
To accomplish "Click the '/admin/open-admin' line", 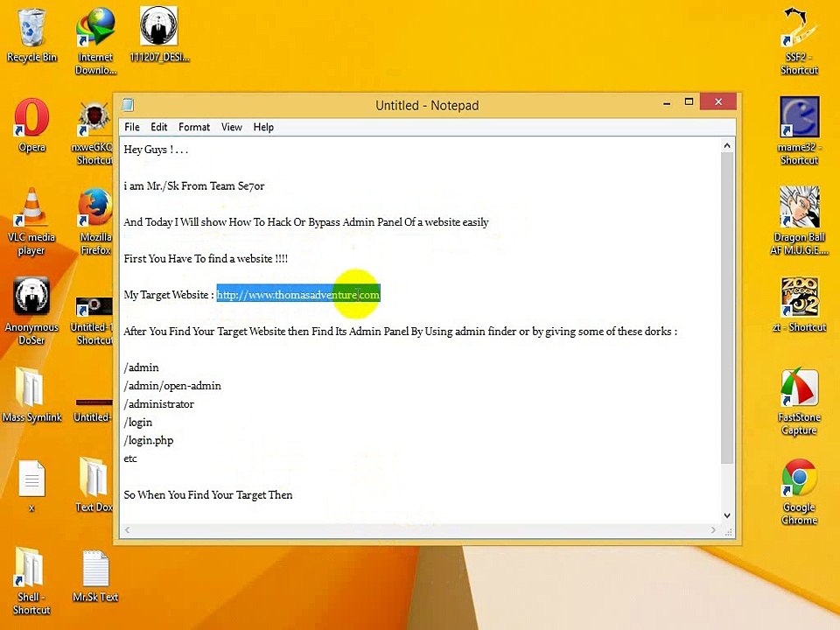I will coord(172,386).
